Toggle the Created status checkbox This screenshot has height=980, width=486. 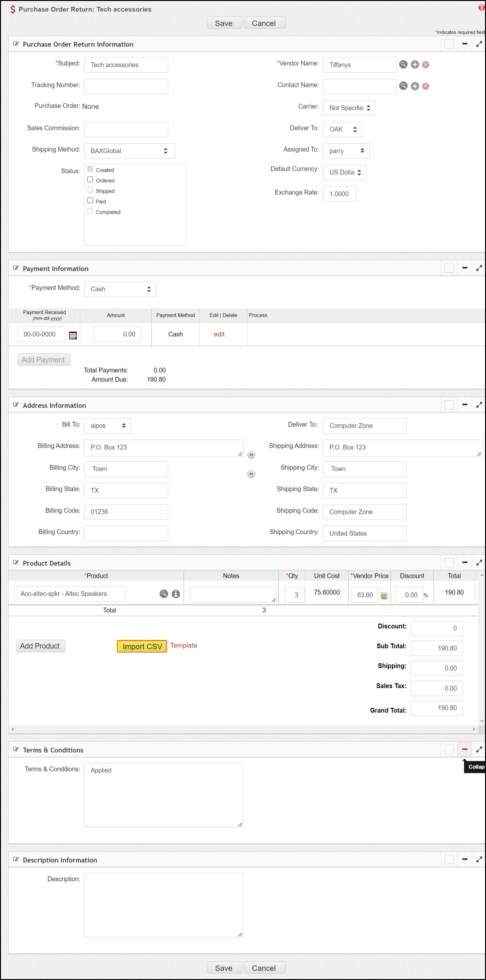pos(90,169)
